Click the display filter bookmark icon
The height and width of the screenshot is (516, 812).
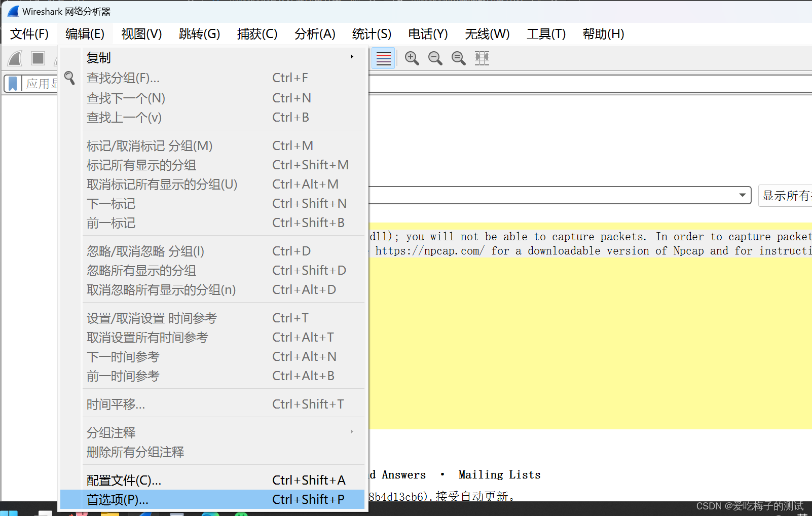point(13,84)
